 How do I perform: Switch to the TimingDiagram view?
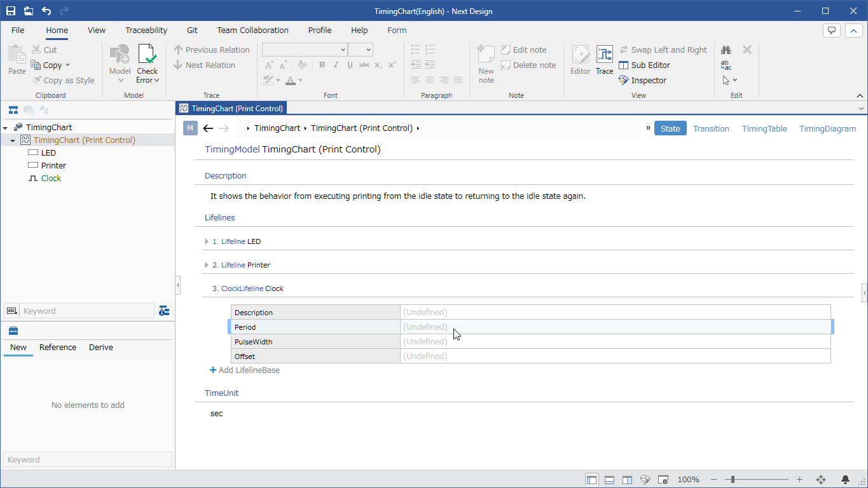(x=827, y=128)
